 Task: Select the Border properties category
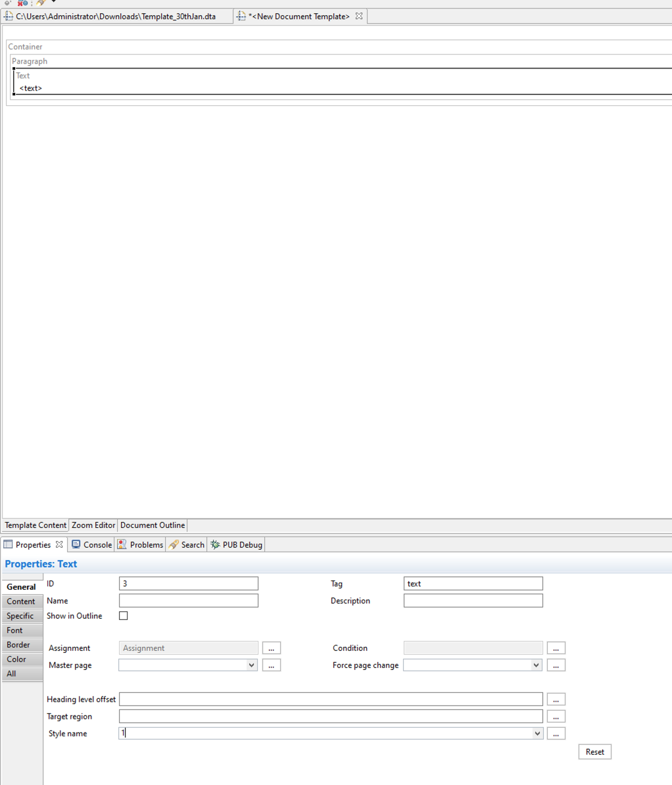(x=22, y=644)
